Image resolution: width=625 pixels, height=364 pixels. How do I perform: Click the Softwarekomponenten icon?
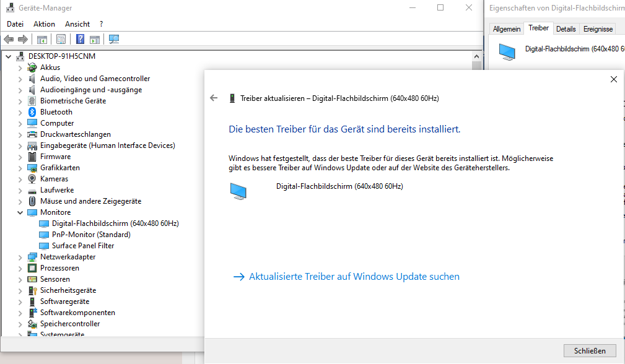pos(32,313)
